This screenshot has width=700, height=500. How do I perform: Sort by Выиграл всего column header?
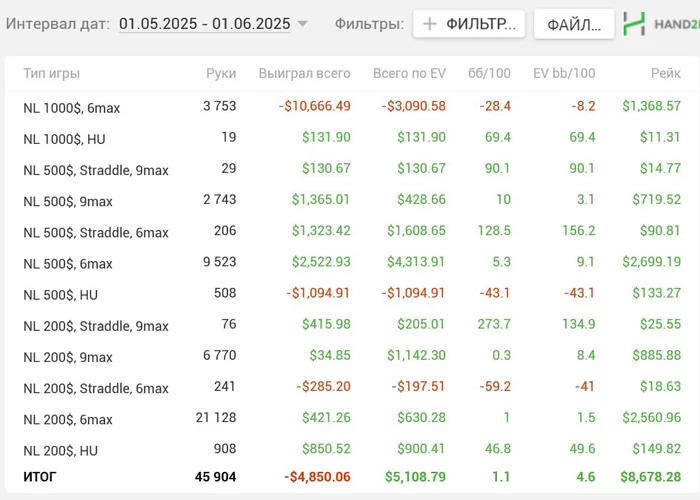pos(304,73)
